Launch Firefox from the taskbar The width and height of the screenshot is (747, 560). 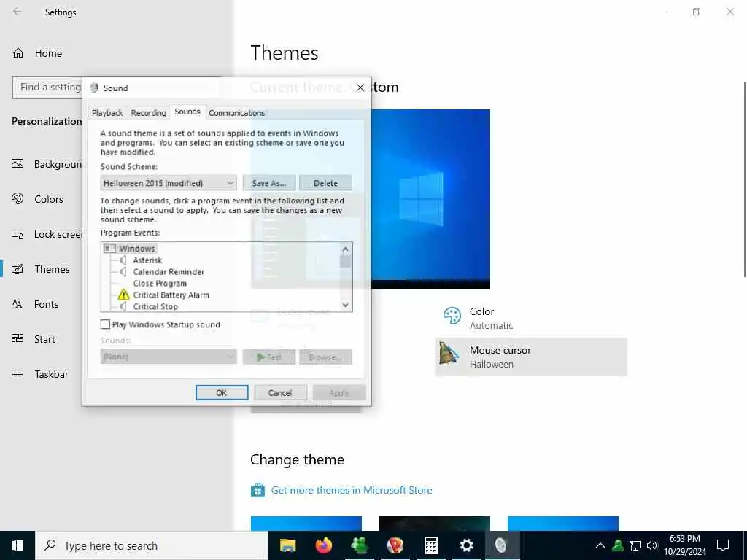pyautogui.click(x=324, y=545)
